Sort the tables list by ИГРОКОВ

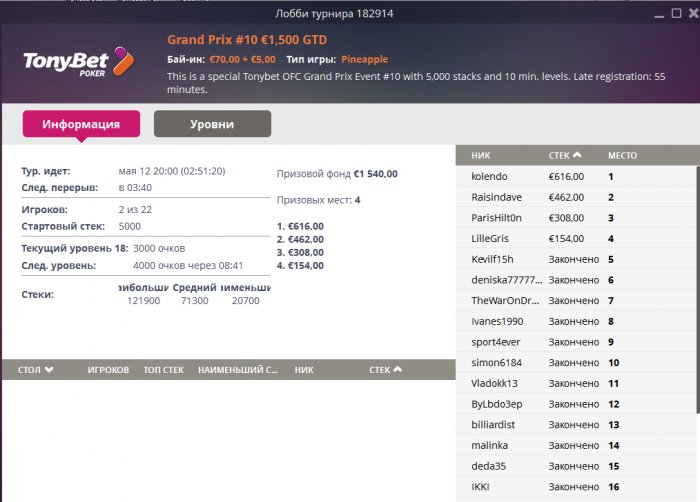click(x=108, y=370)
